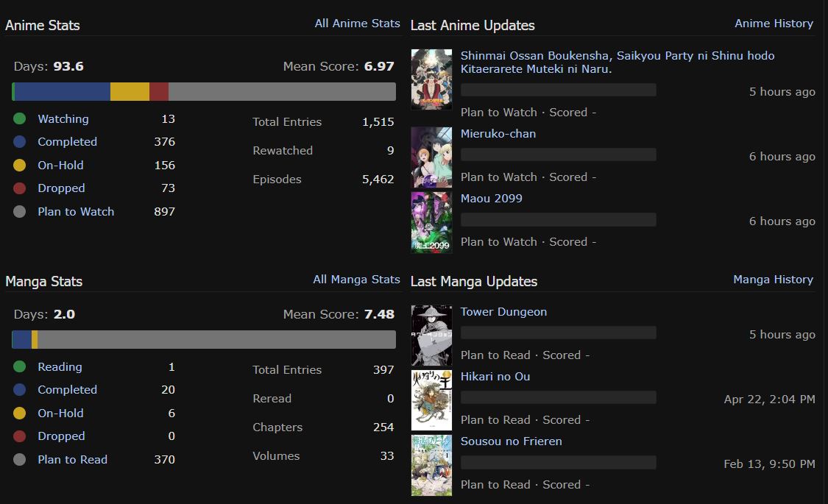This screenshot has width=828, height=504.
Task: Open All Manga Stats link
Action: (x=356, y=280)
